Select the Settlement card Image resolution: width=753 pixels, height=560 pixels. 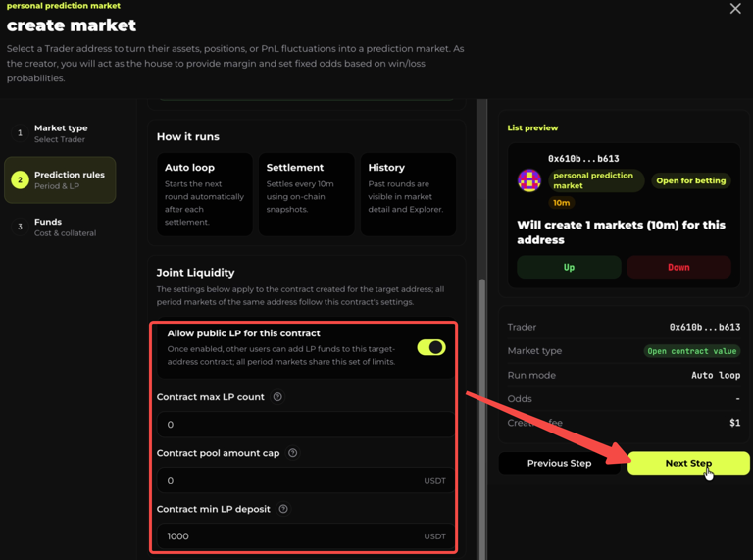[306, 194]
